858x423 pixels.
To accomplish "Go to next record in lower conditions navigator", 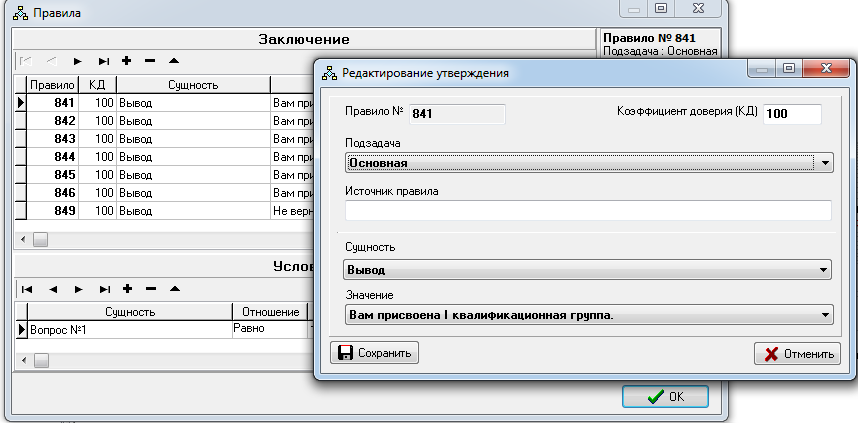I will [79, 289].
